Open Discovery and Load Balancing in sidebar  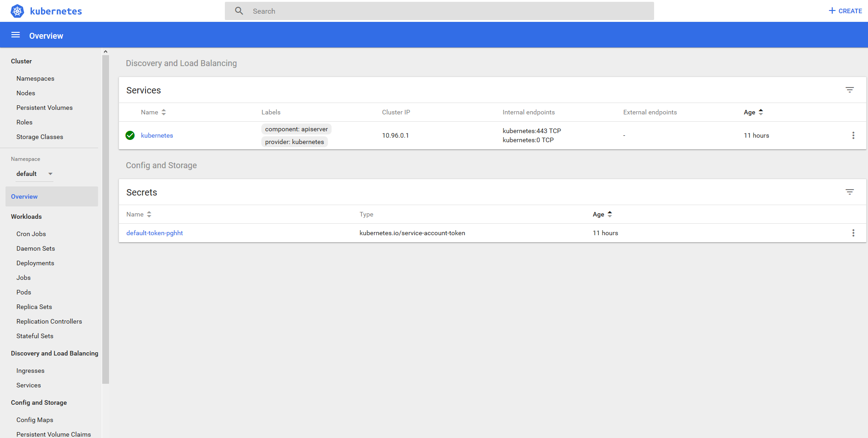click(x=54, y=353)
